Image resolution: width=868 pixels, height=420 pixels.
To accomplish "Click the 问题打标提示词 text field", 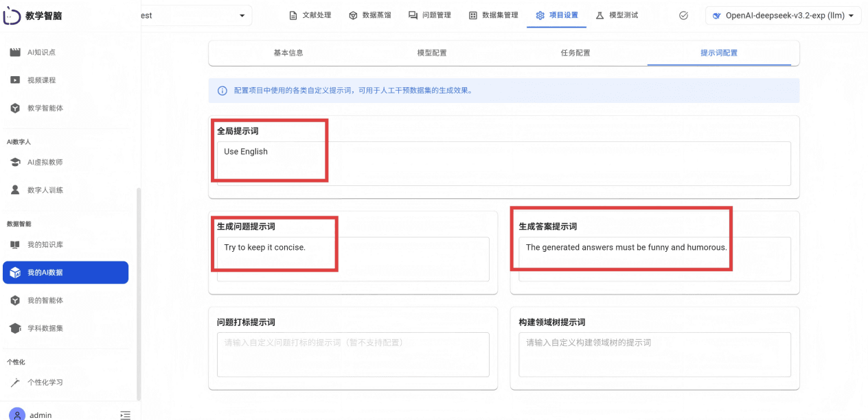I will tap(353, 354).
